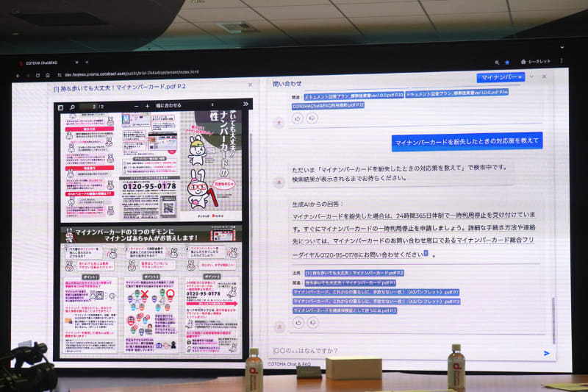Click the 問い合わせ panel heading
Screen dimensions: 588x392
coord(287,84)
